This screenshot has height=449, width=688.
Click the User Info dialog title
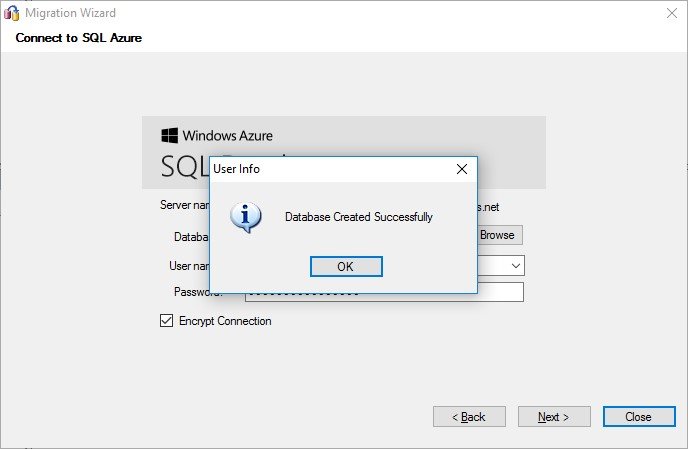pos(236,169)
